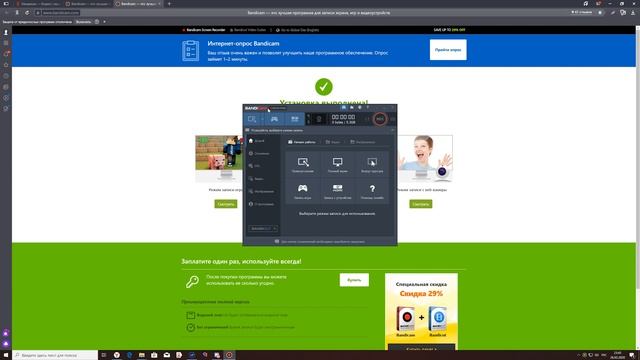Open the dropdown arrow in the notification bar
The height and width of the screenshot is (360, 640).
(104, 22)
